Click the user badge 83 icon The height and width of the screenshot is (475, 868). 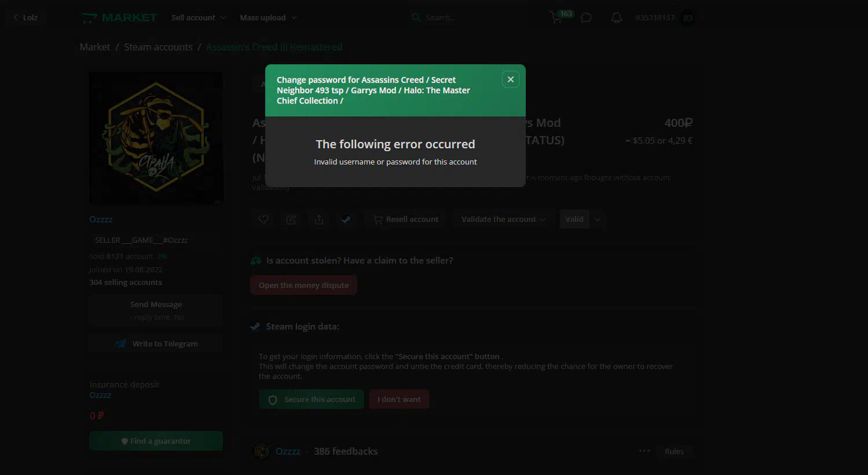click(688, 18)
